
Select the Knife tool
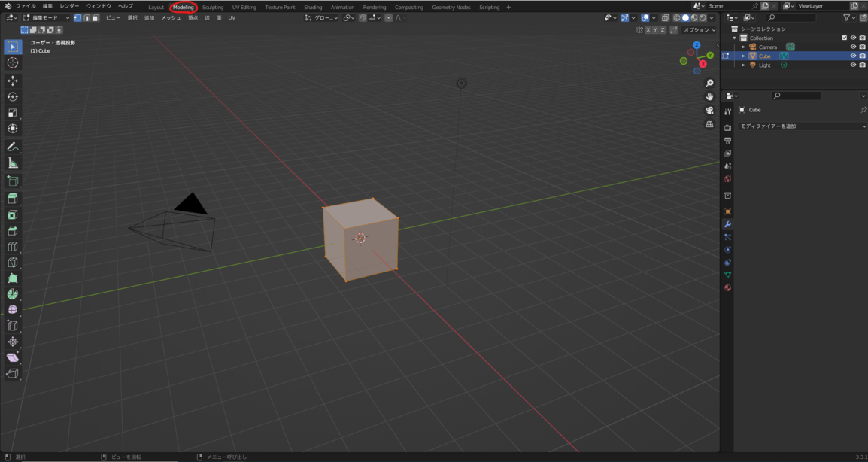(x=12, y=263)
